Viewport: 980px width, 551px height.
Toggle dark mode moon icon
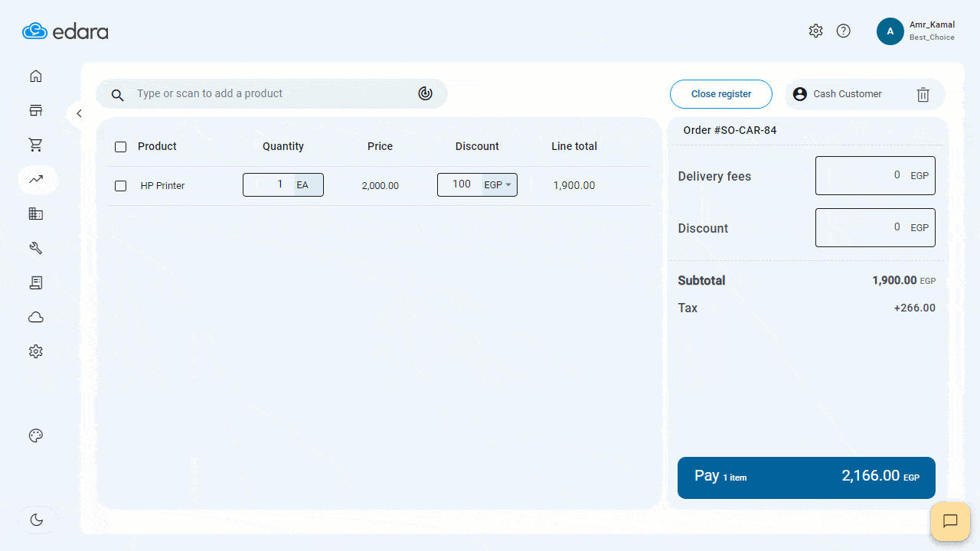click(x=36, y=520)
